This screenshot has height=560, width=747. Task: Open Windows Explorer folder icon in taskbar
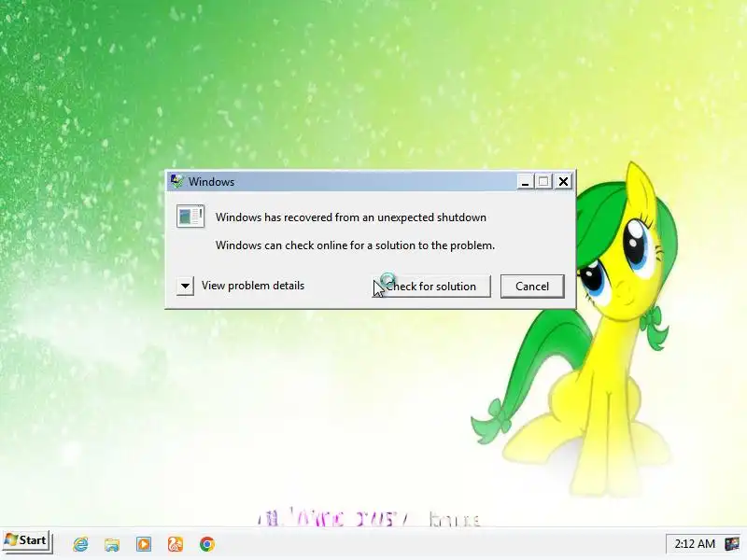112,544
